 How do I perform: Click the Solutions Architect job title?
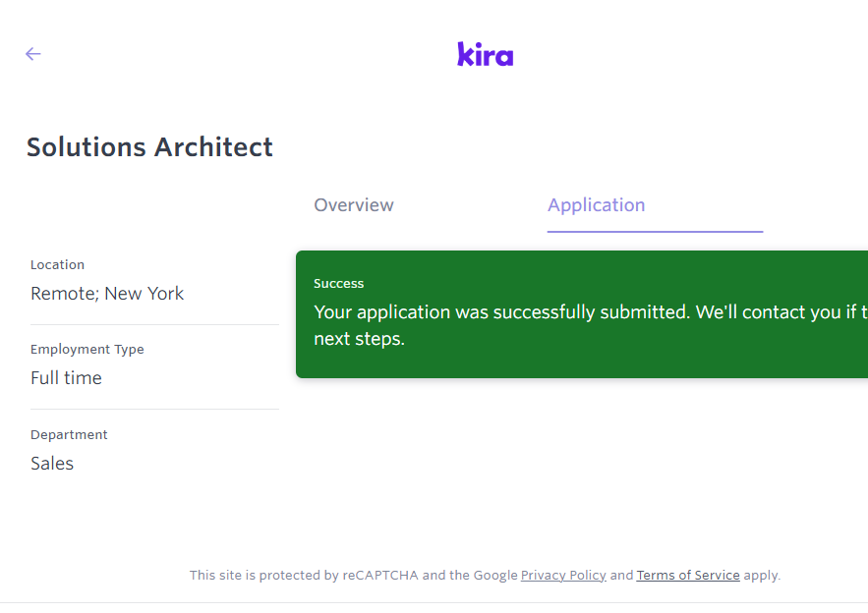[x=149, y=147]
